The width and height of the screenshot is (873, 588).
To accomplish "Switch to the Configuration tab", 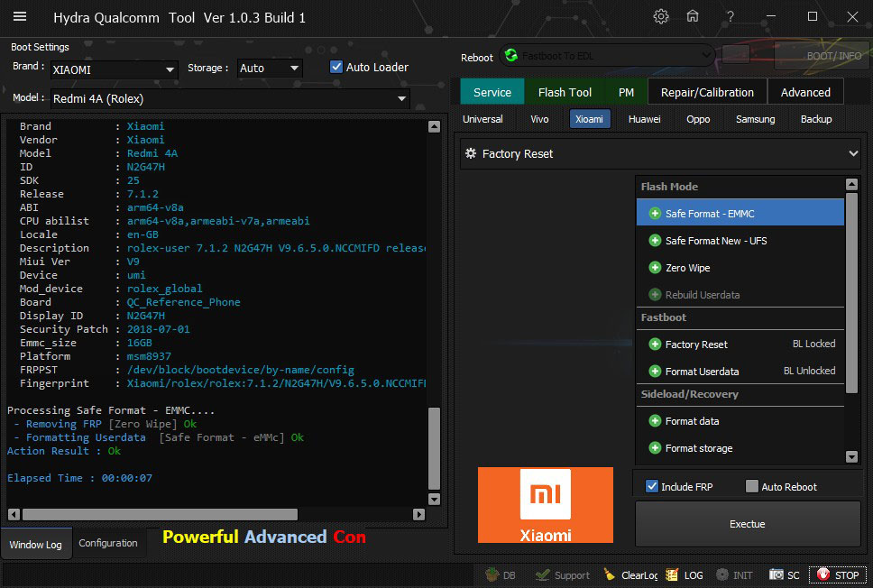I will pos(108,543).
